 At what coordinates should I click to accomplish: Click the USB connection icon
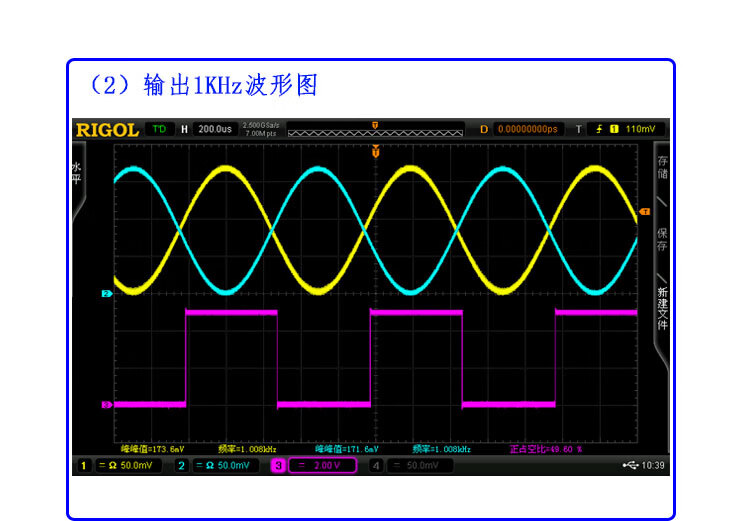(x=629, y=465)
